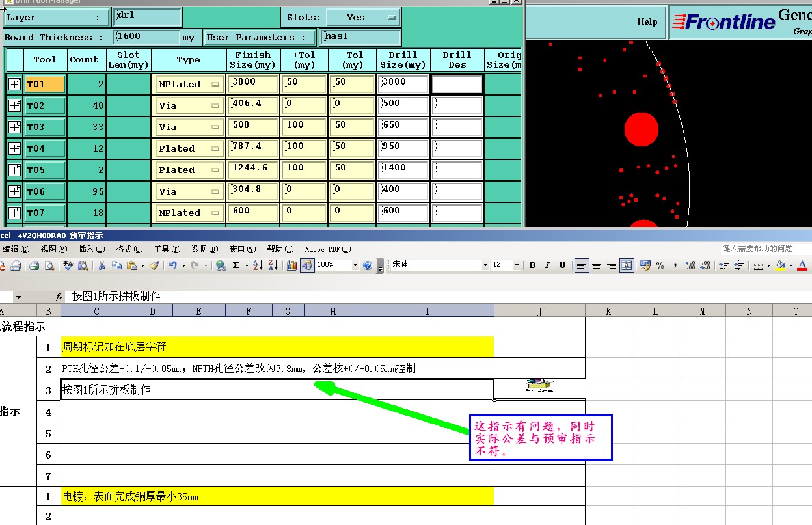Open the zoom 100% dropdown
Viewport: 812px width, 525px height.
tap(355, 265)
